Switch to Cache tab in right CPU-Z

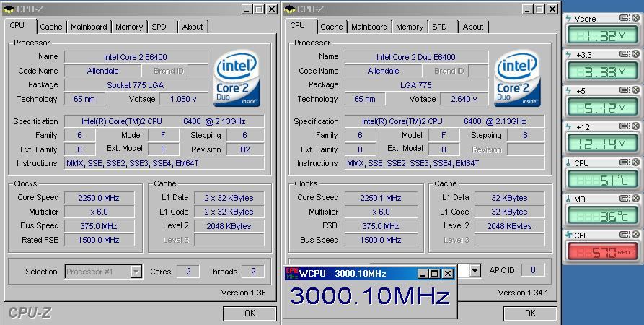tap(332, 27)
